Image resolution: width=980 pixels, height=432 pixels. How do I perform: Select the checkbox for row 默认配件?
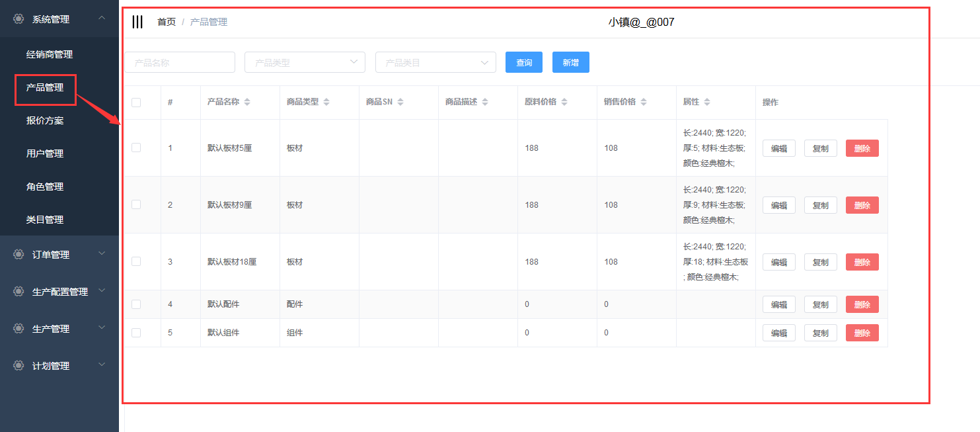pyautogui.click(x=136, y=304)
